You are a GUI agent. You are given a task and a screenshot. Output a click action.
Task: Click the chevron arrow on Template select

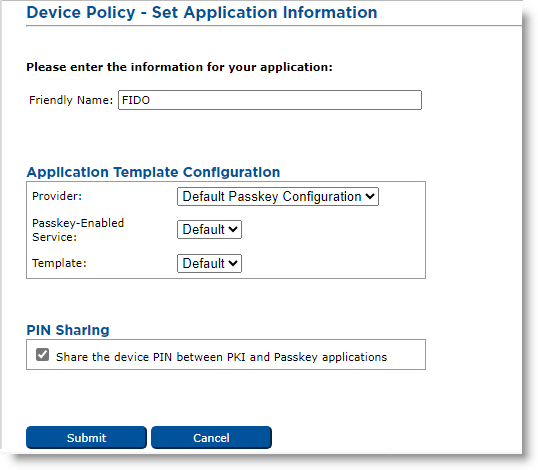pos(233,263)
